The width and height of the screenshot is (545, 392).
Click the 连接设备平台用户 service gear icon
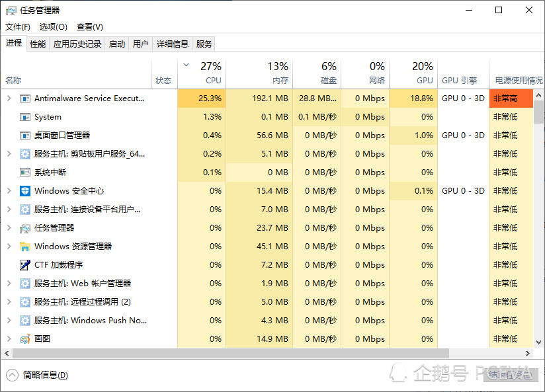24,209
